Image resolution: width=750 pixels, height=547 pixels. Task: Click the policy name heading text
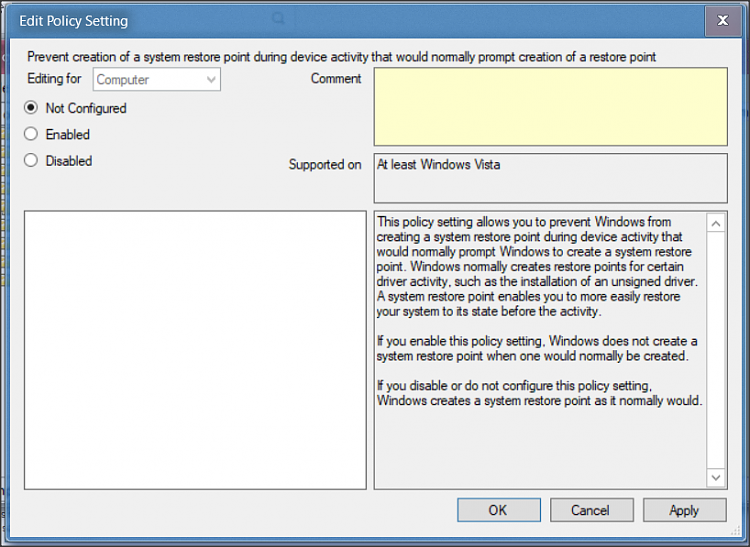click(x=341, y=57)
